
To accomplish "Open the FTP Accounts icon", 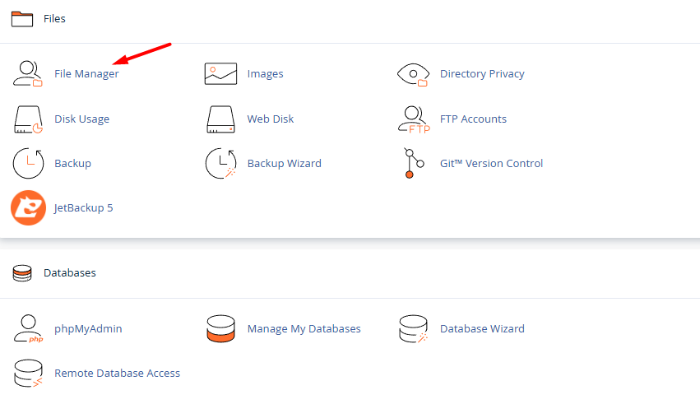I will coord(413,119).
